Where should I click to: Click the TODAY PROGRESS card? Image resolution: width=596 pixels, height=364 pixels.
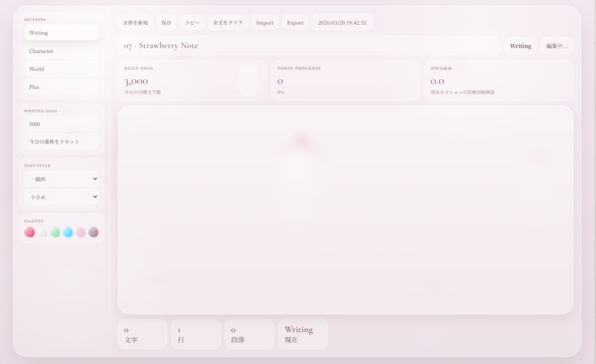346,80
